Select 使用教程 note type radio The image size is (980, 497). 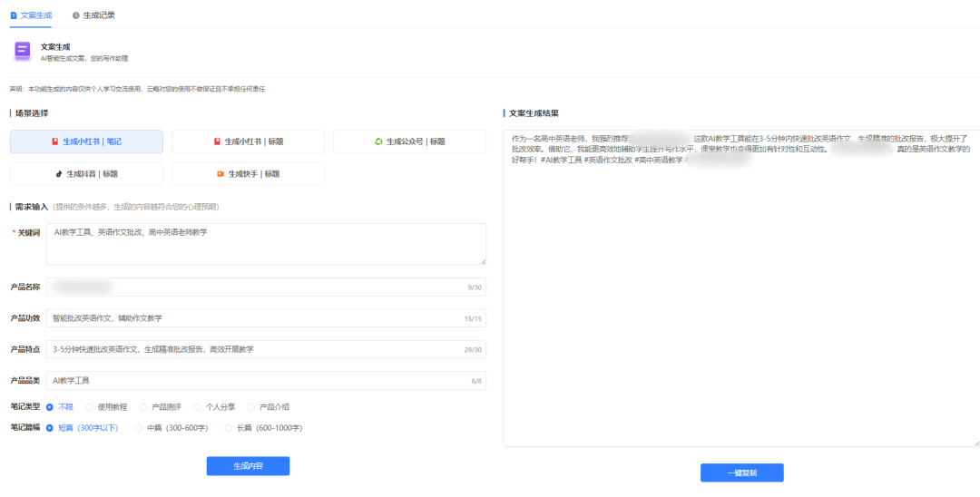tap(90, 407)
